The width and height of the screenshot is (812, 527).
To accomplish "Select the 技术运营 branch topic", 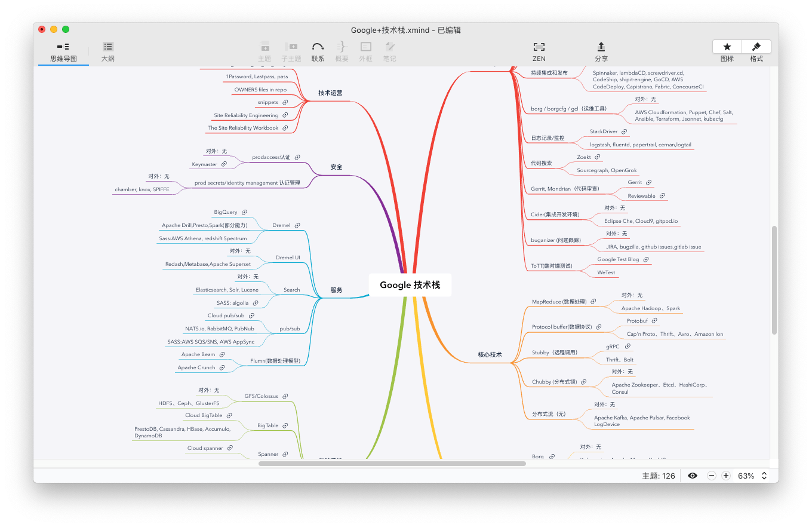I will pos(330,93).
